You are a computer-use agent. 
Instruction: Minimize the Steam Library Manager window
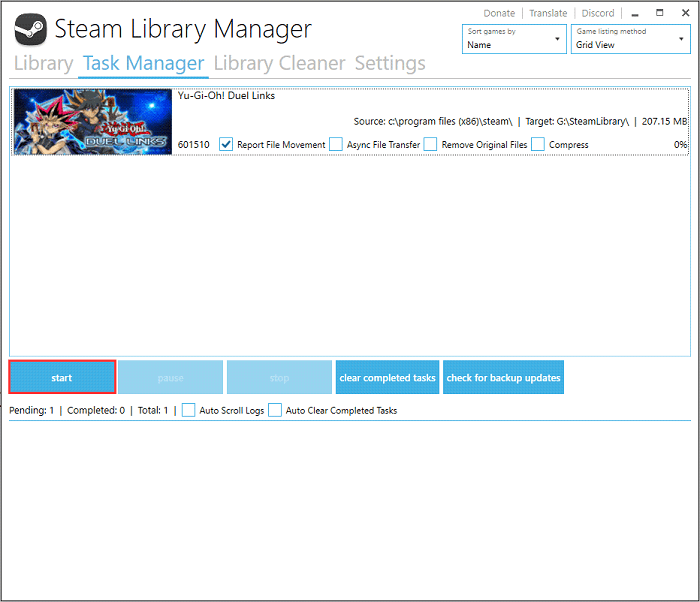(635, 13)
